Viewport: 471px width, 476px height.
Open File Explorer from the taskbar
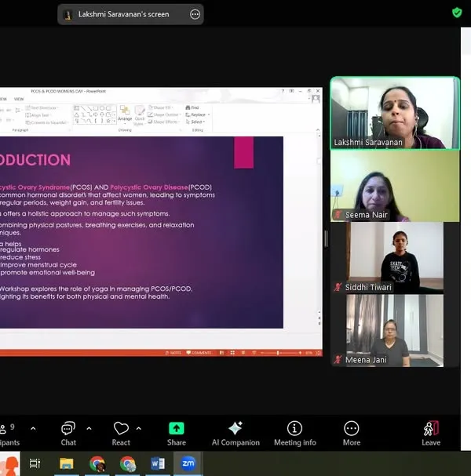(x=66, y=463)
